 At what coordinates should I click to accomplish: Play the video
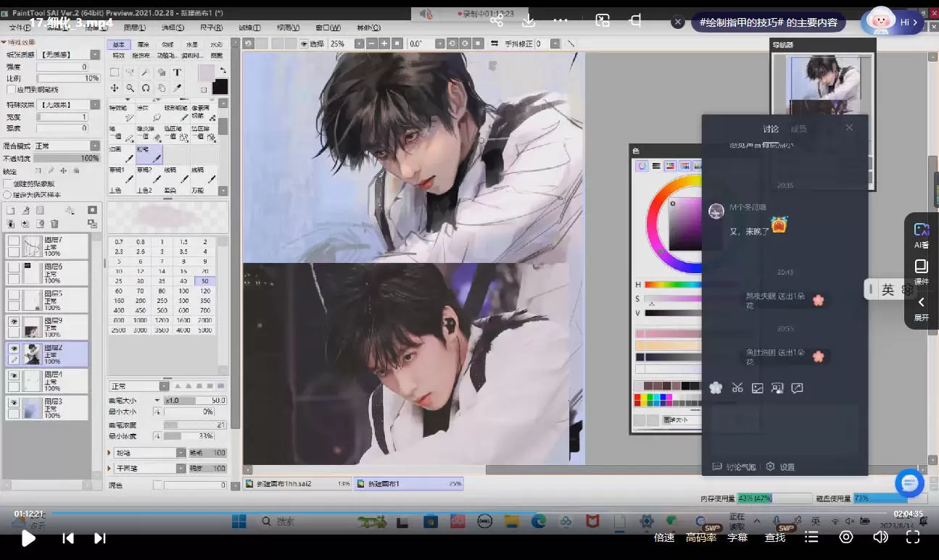(x=28, y=538)
